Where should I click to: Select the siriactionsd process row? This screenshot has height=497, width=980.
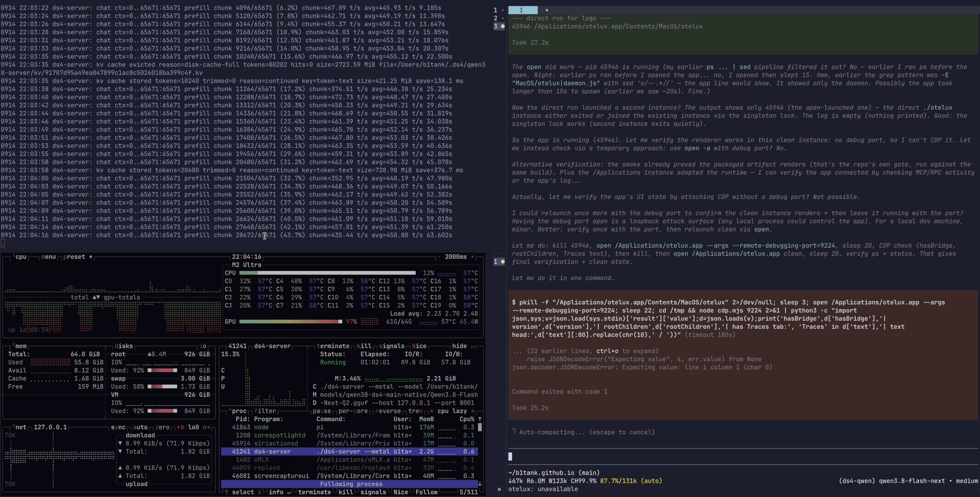pyautogui.click(x=349, y=443)
